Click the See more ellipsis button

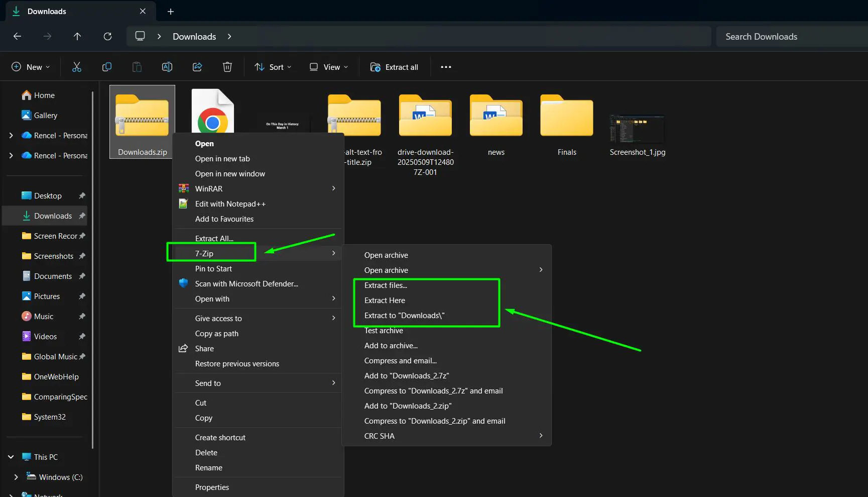click(445, 66)
